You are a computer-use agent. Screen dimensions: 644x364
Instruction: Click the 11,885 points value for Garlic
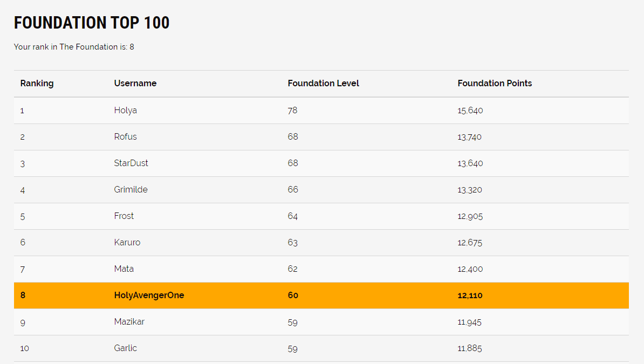point(470,348)
